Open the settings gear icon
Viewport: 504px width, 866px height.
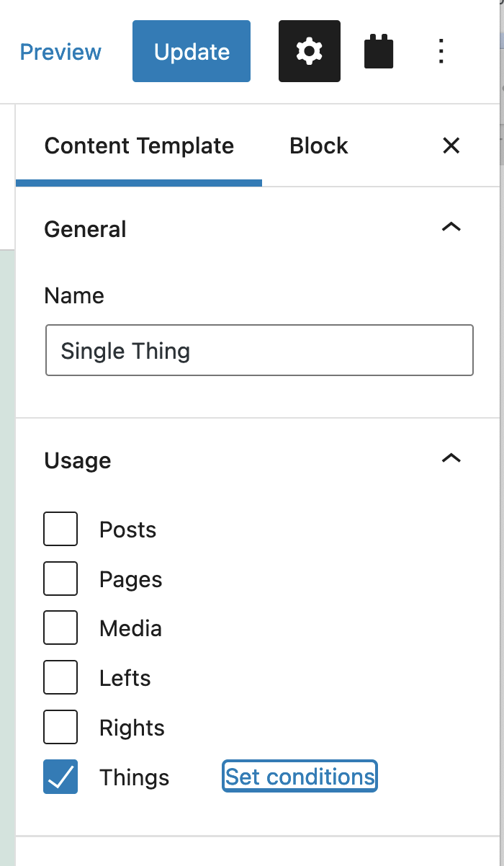click(310, 51)
